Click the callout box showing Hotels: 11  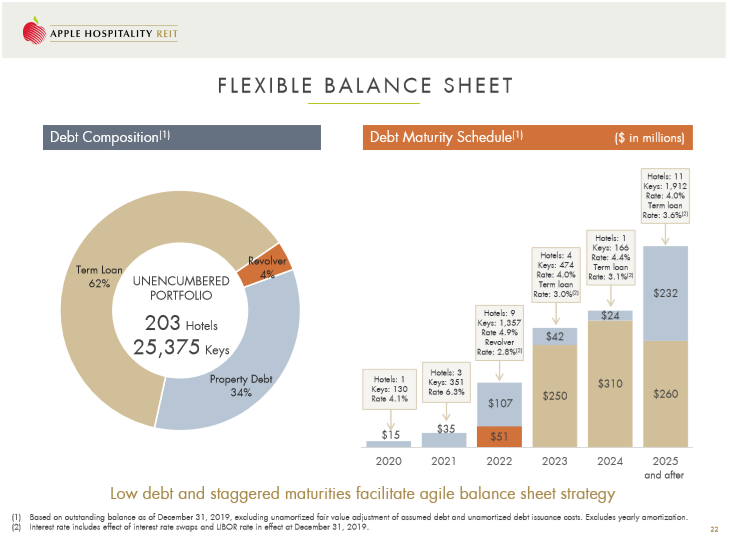coord(665,195)
